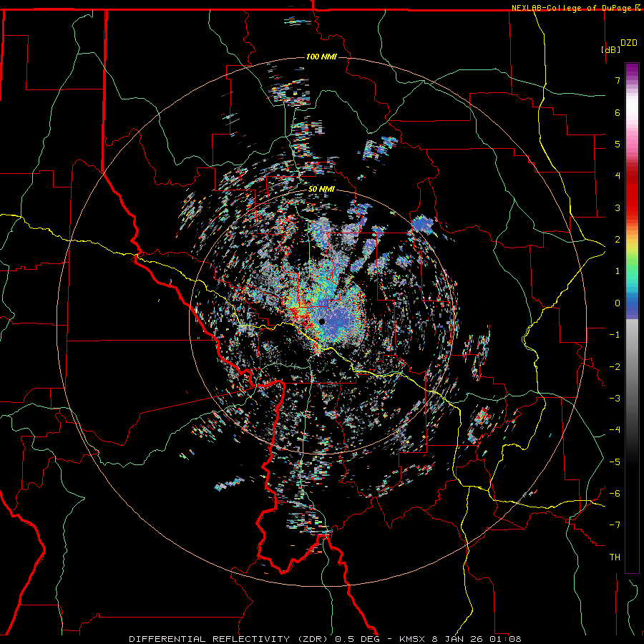Click the -3 value on the color scale
This screenshot has height=644, width=644.
(x=615, y=399)
